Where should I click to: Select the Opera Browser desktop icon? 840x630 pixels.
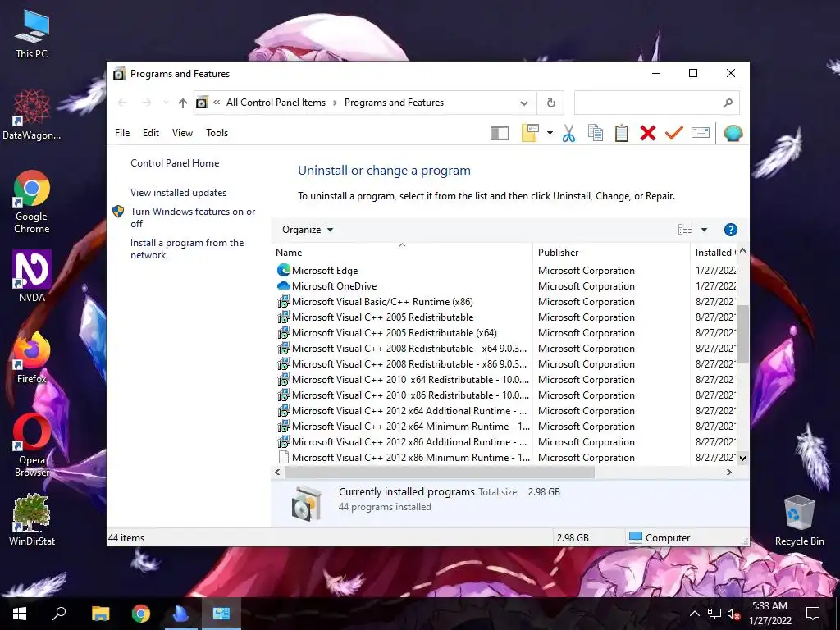click(x=32, y=445)
